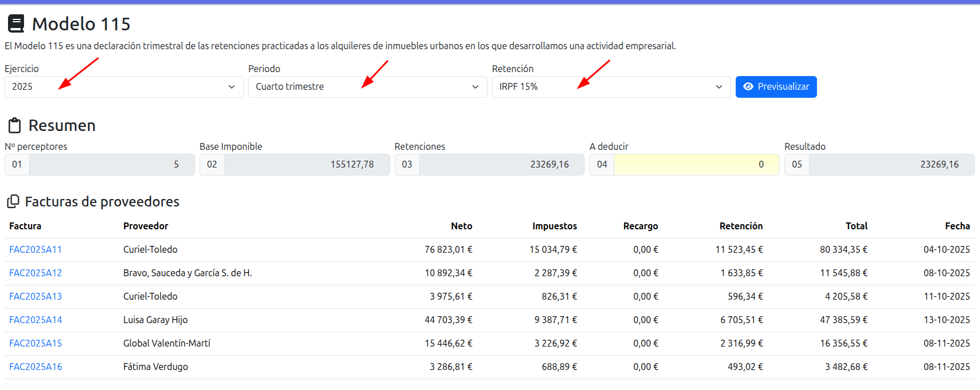Click the Nº perceptores field
Image resolution: width=980 pixels, height=390 pixels.
coord(112,165)
